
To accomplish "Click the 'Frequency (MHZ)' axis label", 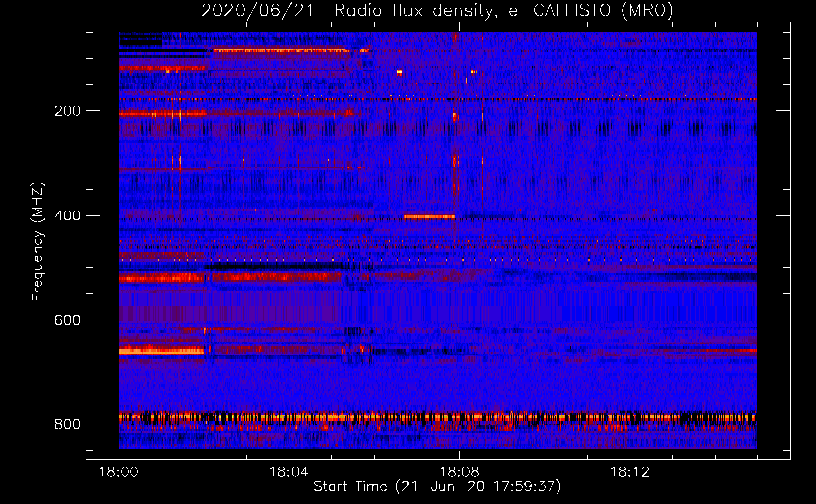I will (38, 242).
